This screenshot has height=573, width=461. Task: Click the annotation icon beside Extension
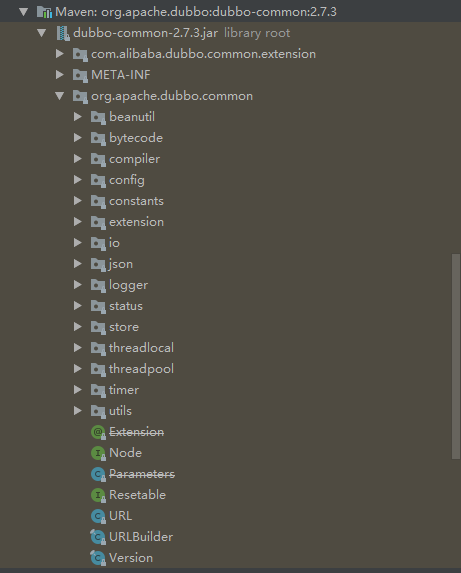point(98,432)
